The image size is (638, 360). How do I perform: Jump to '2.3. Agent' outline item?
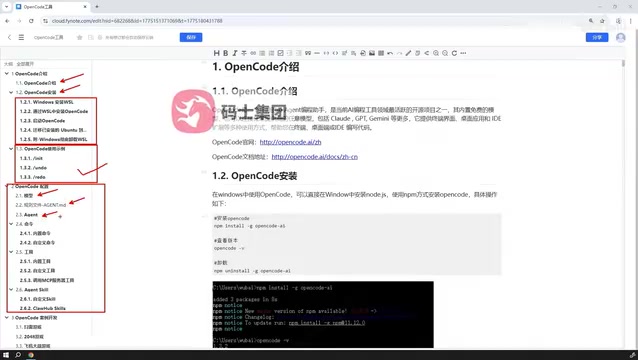pyautogui.click(x=26, y=215)
